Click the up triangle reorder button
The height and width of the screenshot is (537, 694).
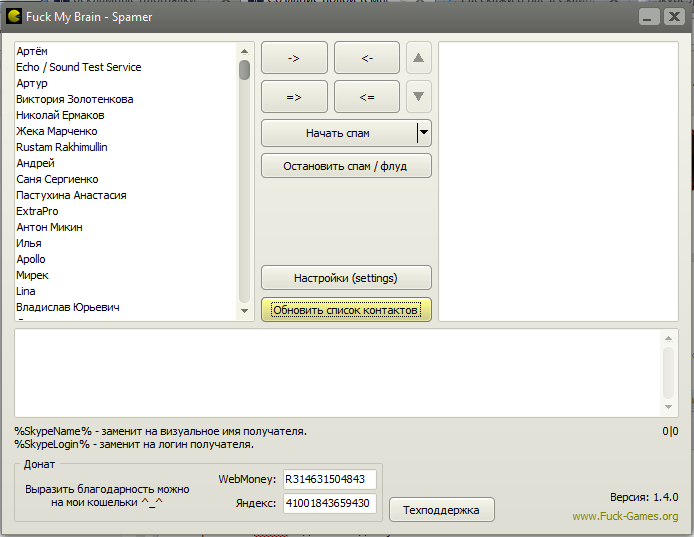(x=419, y=58)
